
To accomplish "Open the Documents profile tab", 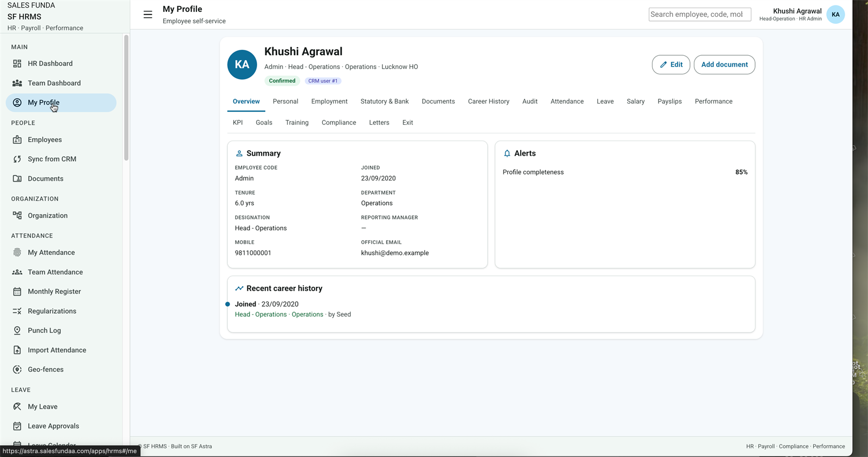I will pos(438,101).
